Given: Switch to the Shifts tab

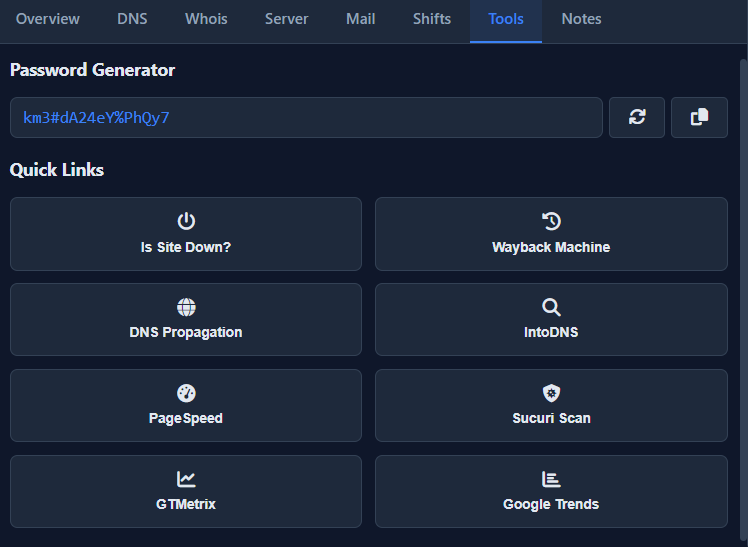Looking at the screenshot, I should click(431, 19).
